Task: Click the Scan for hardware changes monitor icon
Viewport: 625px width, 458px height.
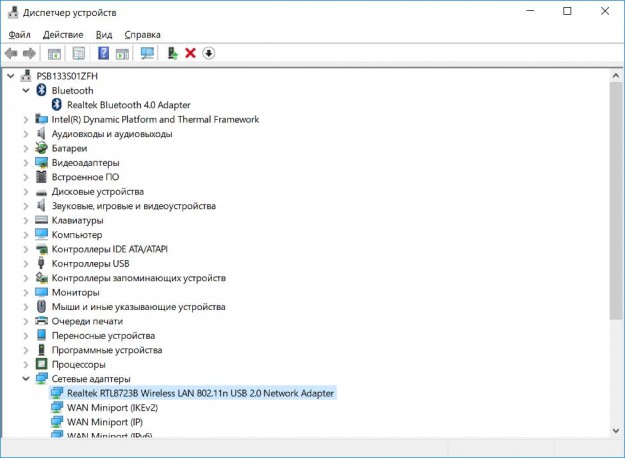Action: tap(148, 53)
